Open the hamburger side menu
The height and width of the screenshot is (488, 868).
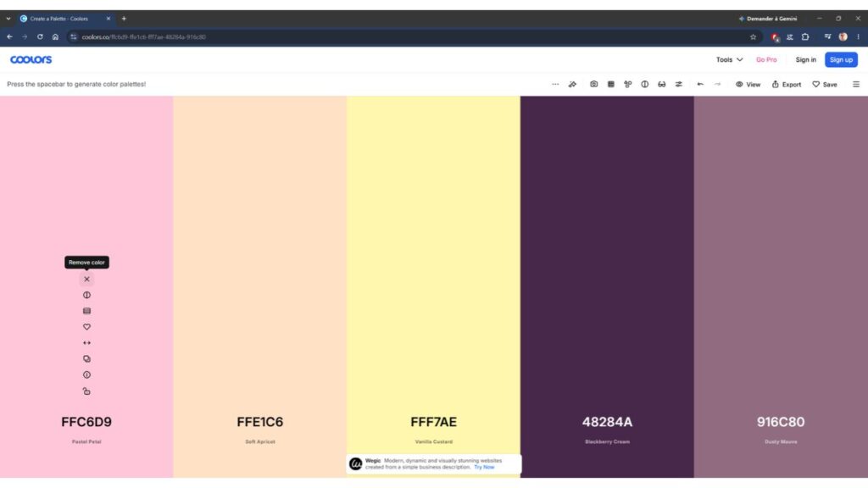coord(856,84)
